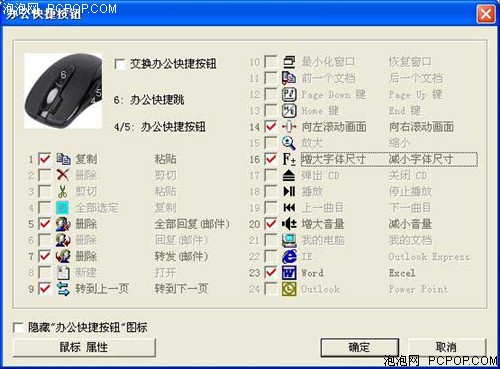Click the eject CD icon in row 17
500x369 pixels.
click(x=289, y=175)
